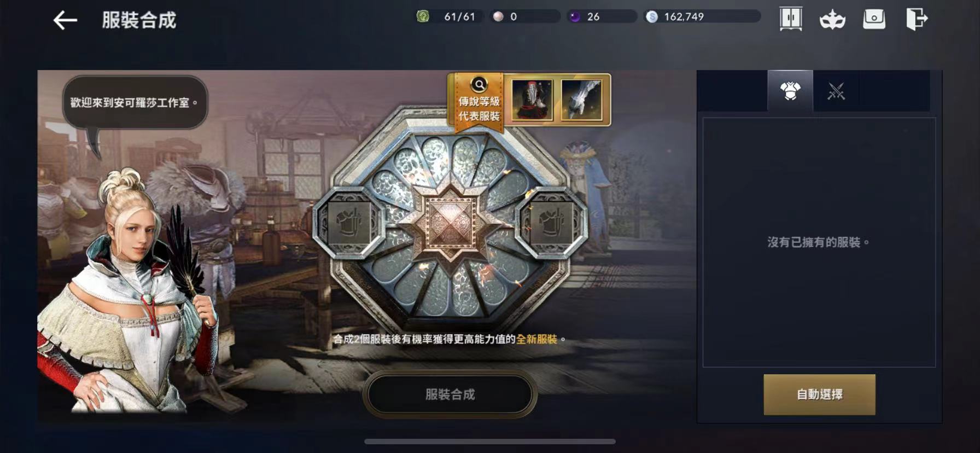Tap the silver coin currency icon
The width and height of the screenshot is (980, 453).
pos(651,16)
